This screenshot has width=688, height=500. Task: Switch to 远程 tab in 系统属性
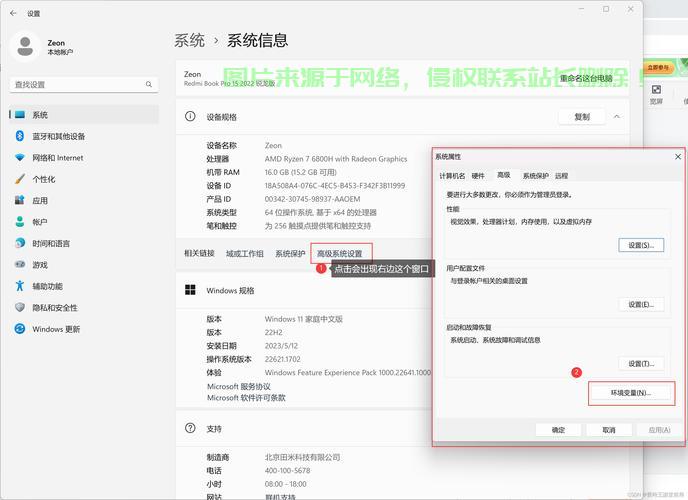561,176
